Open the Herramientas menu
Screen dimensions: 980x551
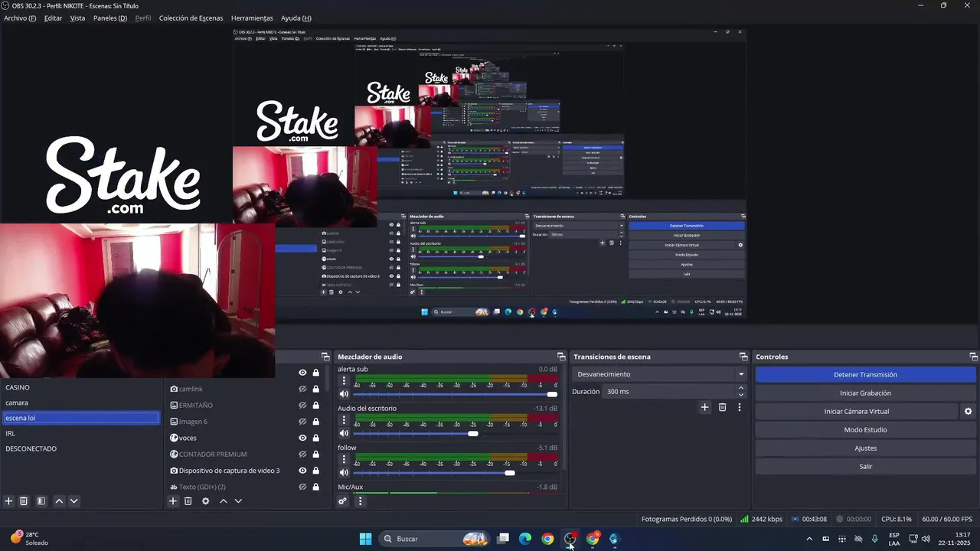coord(252,18)
